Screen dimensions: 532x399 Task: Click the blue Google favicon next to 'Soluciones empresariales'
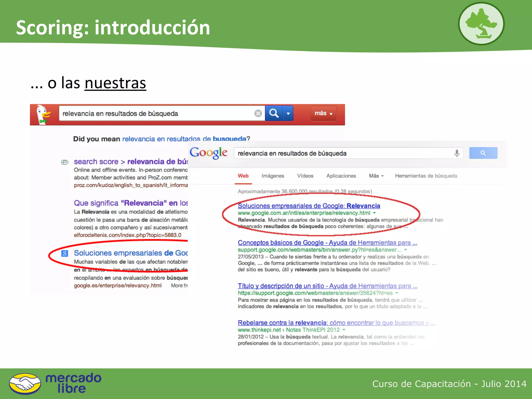65,253
